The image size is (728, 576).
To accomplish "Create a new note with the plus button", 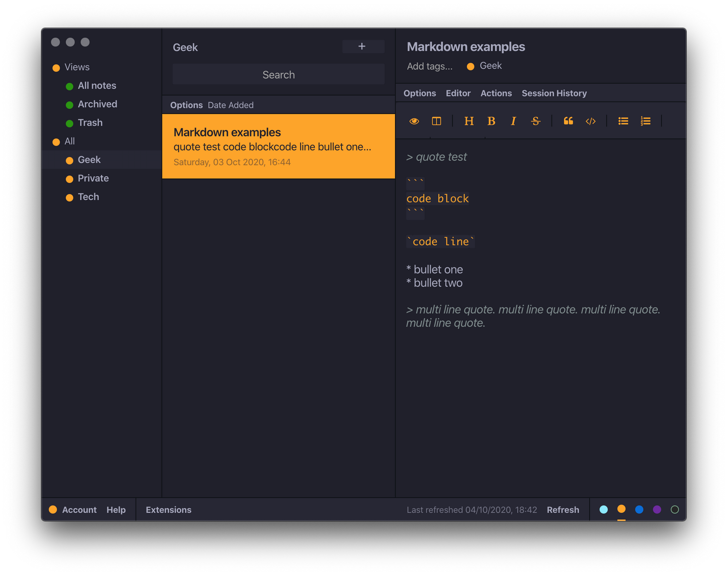I will pos(363,46).
